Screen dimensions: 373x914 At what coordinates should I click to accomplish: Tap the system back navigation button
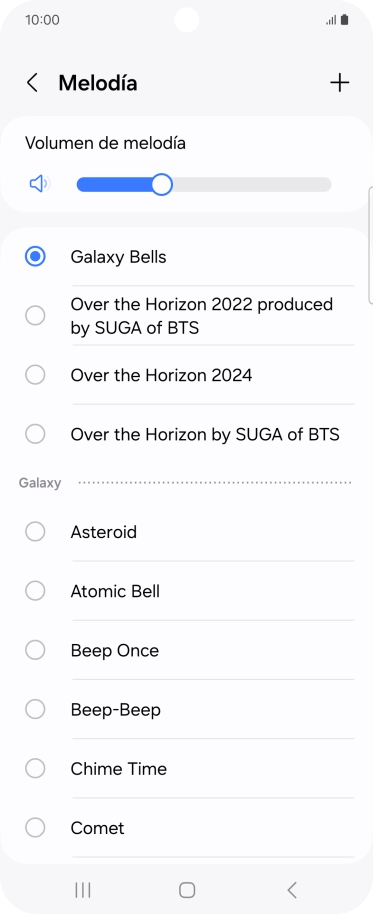pyautogui.click(x=292, y=890)
